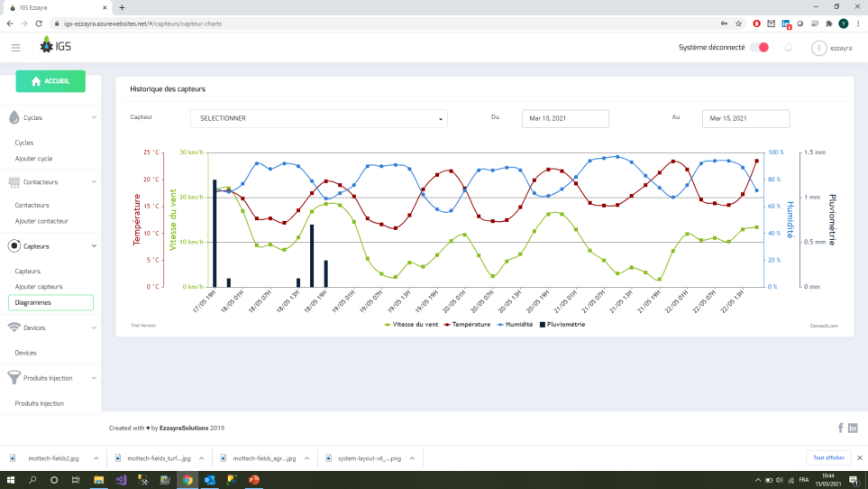
Task: Select Ajouter cycle in sidebar
Action: point(34,159)
